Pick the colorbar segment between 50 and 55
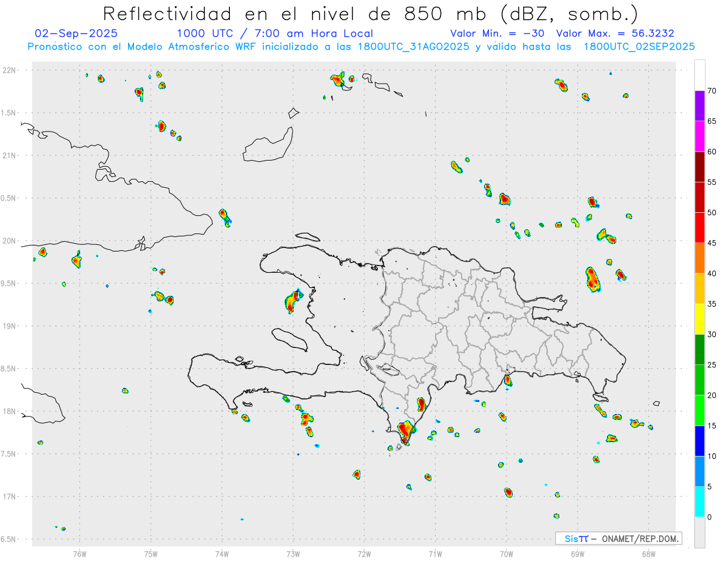Viewport: 728px width, 562px height. click(699, 197)
